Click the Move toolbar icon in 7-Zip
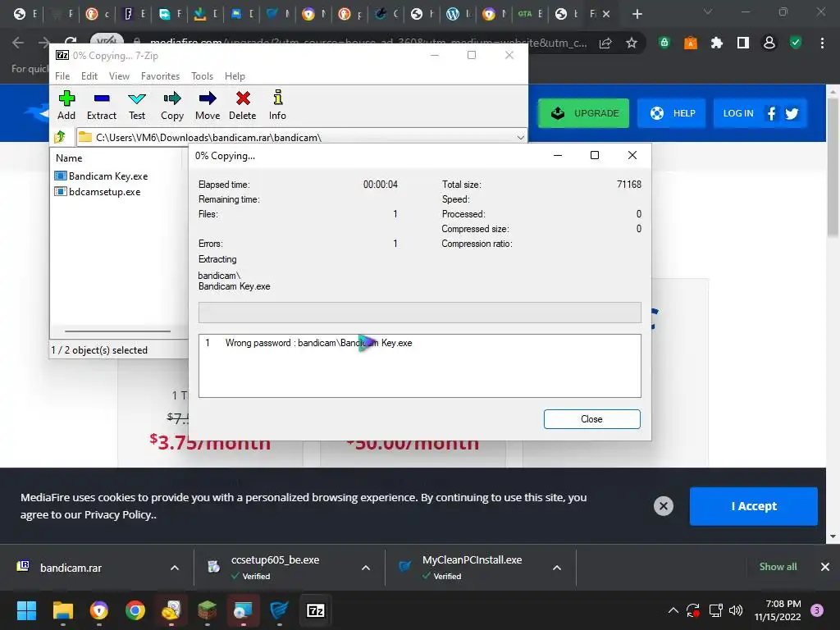This screenshot has width=840, height=630. (208, 106)
